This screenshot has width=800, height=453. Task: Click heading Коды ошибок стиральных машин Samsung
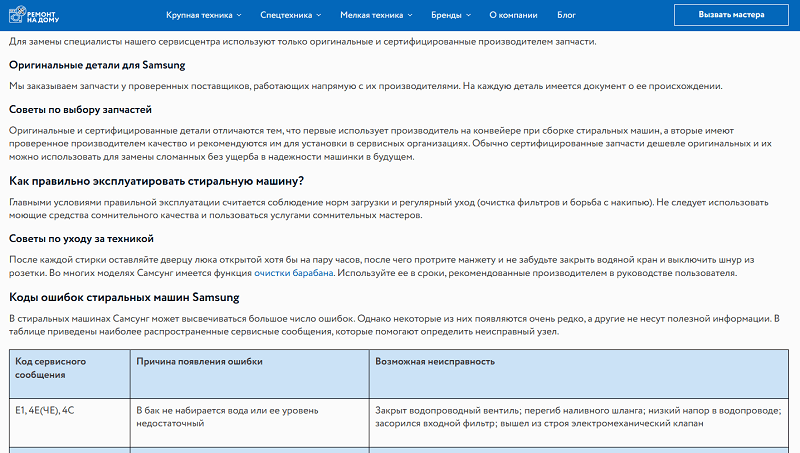124,297
